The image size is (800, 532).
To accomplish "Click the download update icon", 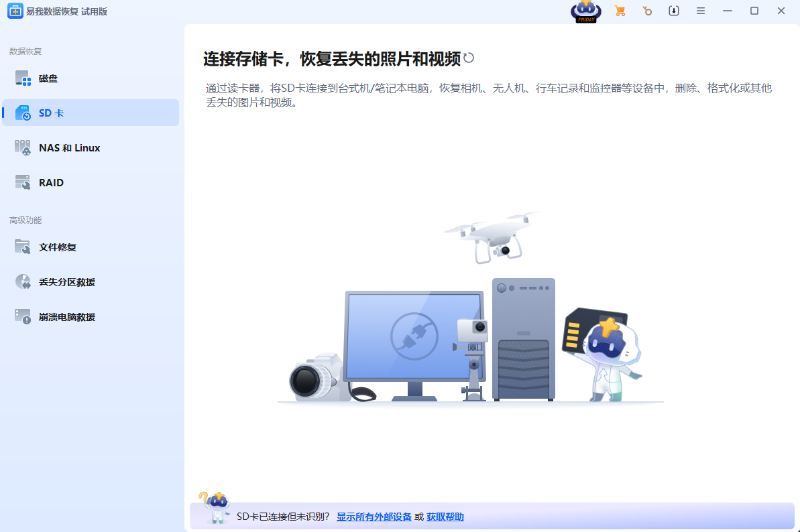I will (673, 11).
